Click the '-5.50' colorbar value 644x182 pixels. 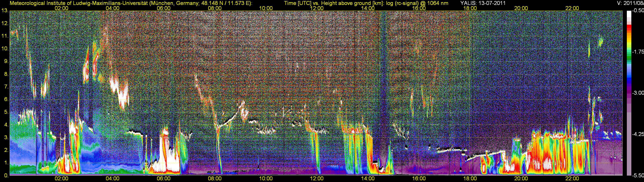click(x=638, y=176)
